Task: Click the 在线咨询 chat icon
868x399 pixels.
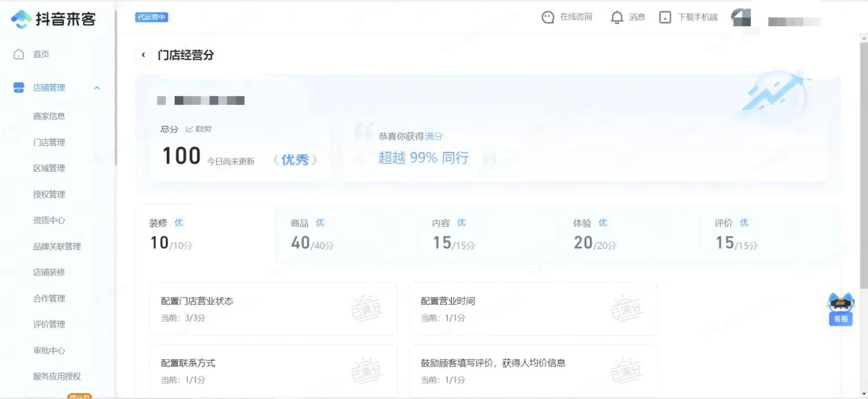Action: [548, 17]
